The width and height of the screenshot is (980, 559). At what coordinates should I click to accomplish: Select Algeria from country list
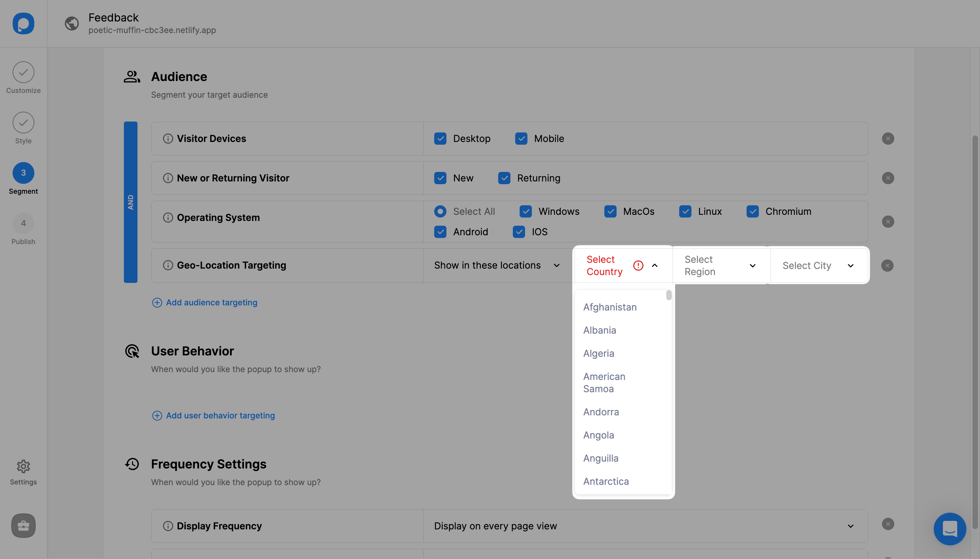pos(598,353)
